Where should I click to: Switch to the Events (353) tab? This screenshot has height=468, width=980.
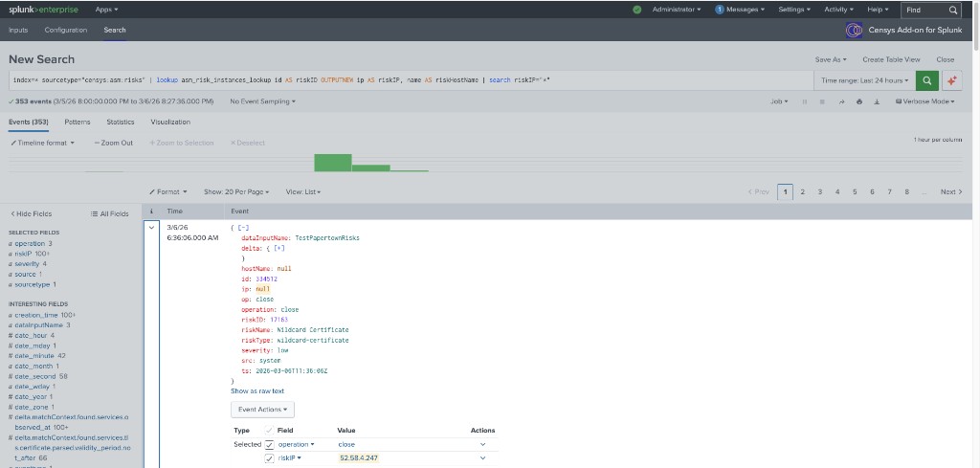click(x=28, y=122)
